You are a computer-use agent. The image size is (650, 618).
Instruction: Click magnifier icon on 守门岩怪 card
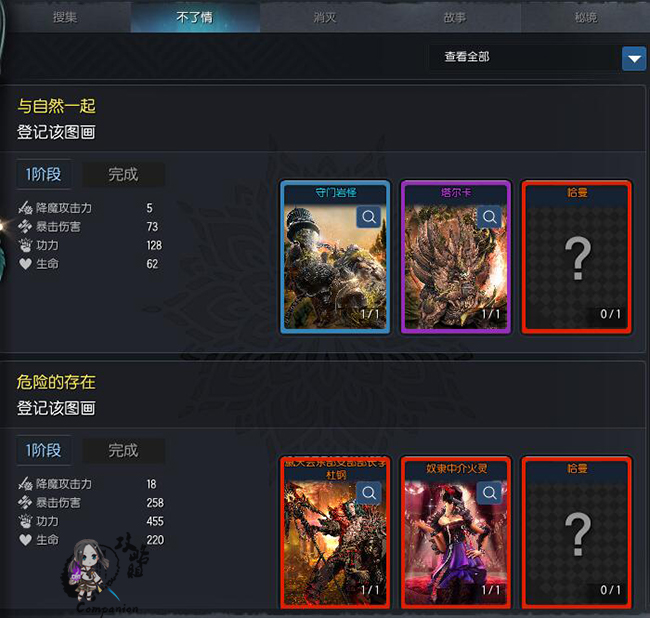pos(369,216)
